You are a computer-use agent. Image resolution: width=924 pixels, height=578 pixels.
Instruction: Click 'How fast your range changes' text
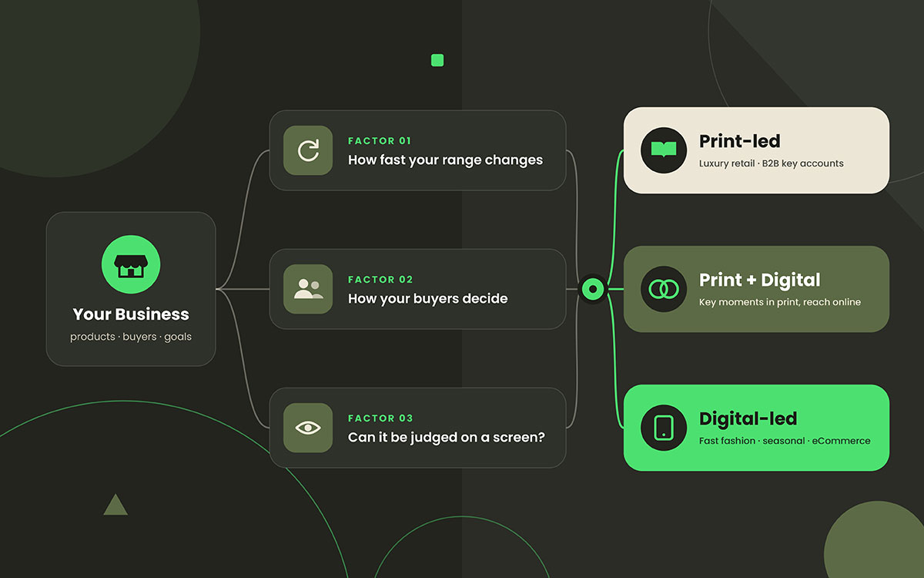[445, 160]
